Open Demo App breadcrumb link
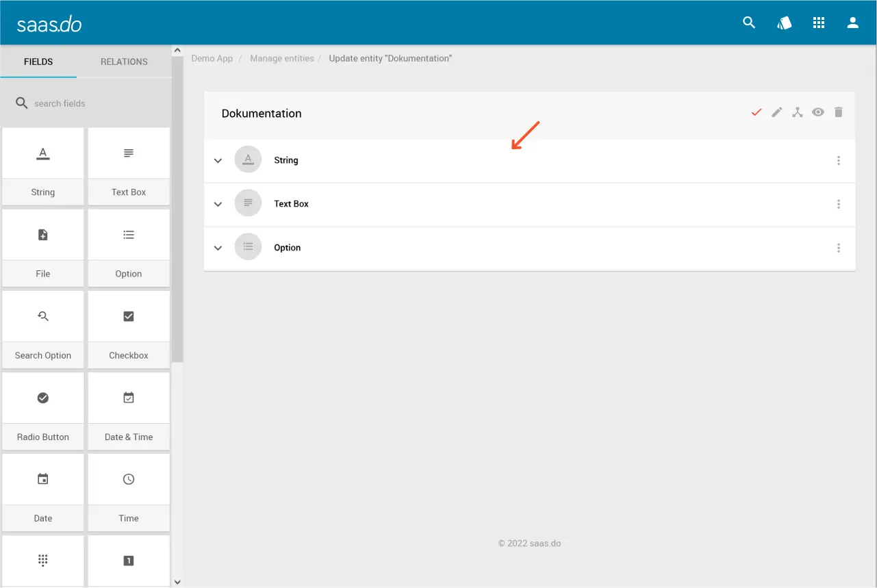Screen dimensions: 877x588 tap(212, 58)
